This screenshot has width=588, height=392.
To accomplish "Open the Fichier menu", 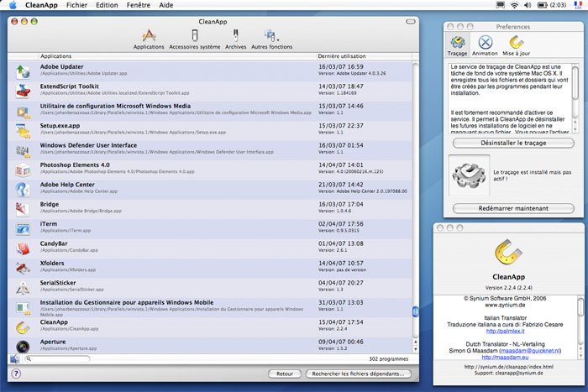I will pos(76,5).
